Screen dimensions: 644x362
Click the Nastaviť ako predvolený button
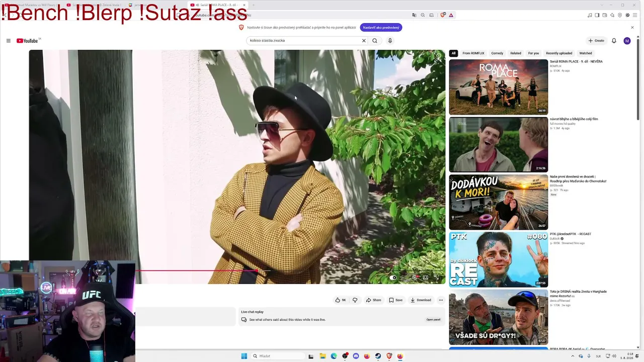pyautogui.click(x=381, y=28)
